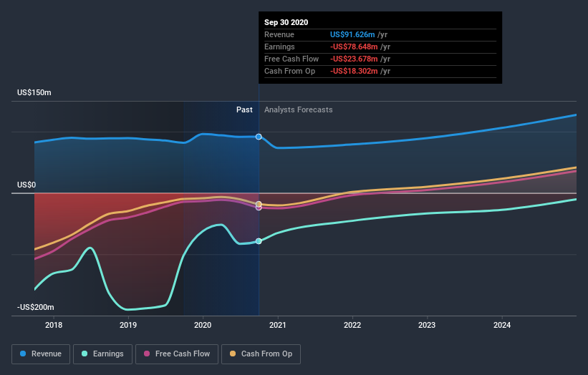Viewport: 588px width, 375px height.
Task: Click the 2020 x-axis label
Action: tap(203, 325)
